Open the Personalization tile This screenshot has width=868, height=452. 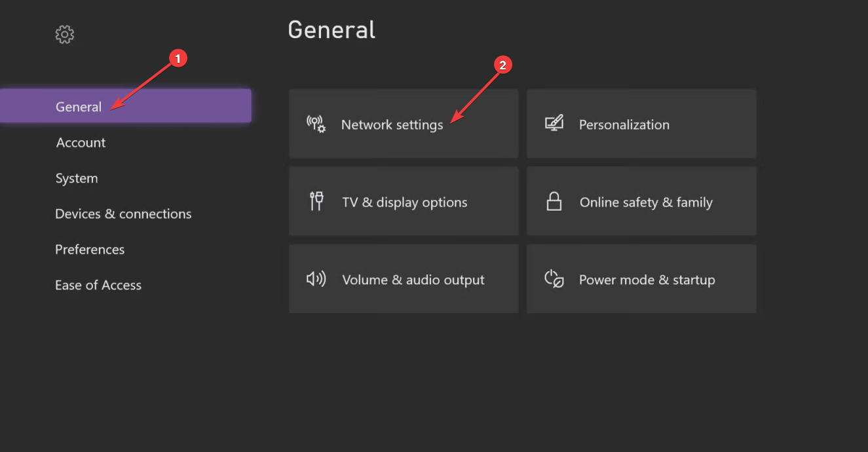tap(641, 124)
